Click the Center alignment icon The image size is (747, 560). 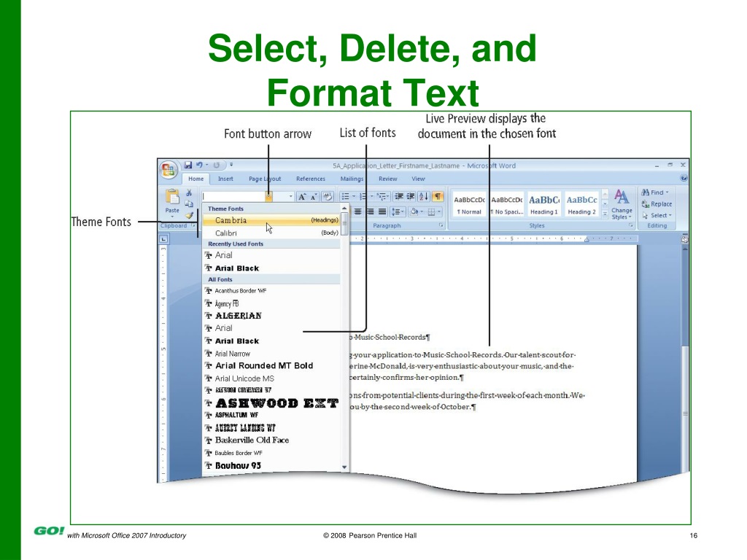coord(357,211)
